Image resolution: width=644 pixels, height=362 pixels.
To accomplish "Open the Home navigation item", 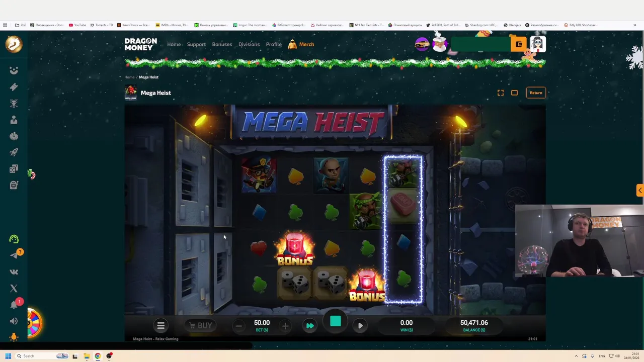I will (174, 44).
